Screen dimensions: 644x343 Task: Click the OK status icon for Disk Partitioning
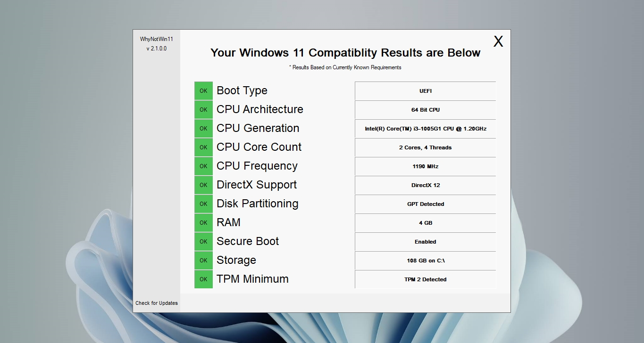coord(203,204)
